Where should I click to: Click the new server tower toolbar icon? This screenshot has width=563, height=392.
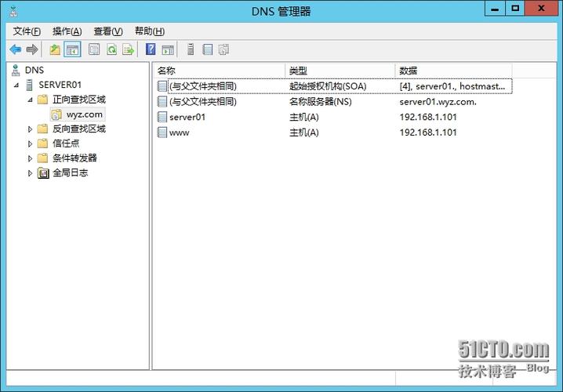[191, 49]
